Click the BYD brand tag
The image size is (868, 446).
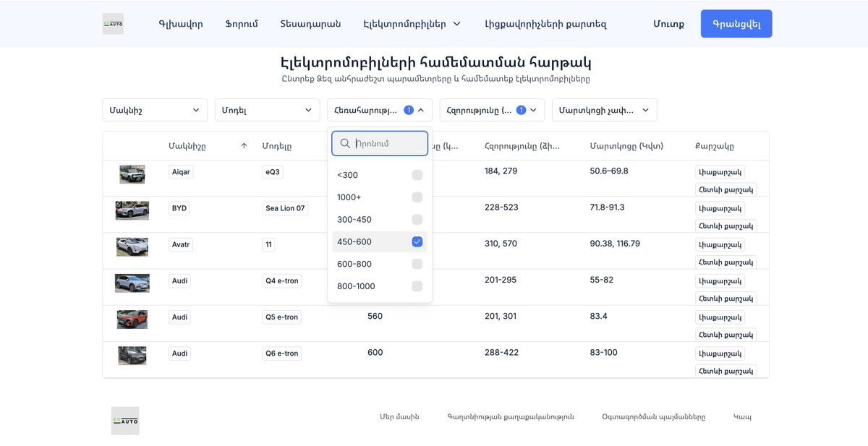(179, 208)
